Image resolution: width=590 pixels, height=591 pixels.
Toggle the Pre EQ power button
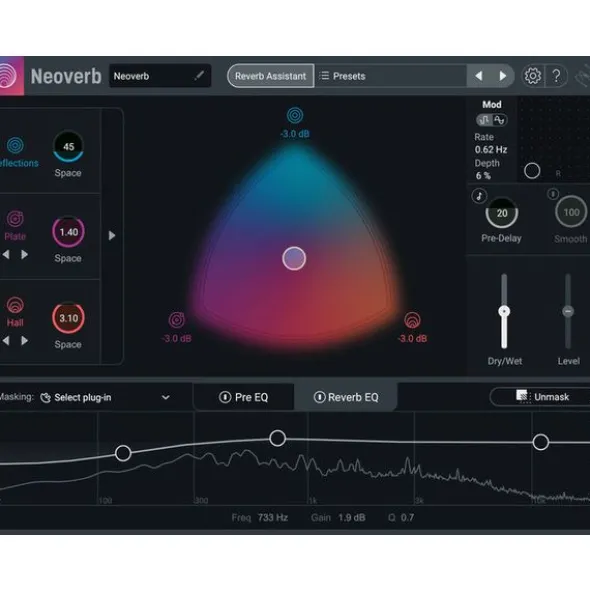pos(225,397)
